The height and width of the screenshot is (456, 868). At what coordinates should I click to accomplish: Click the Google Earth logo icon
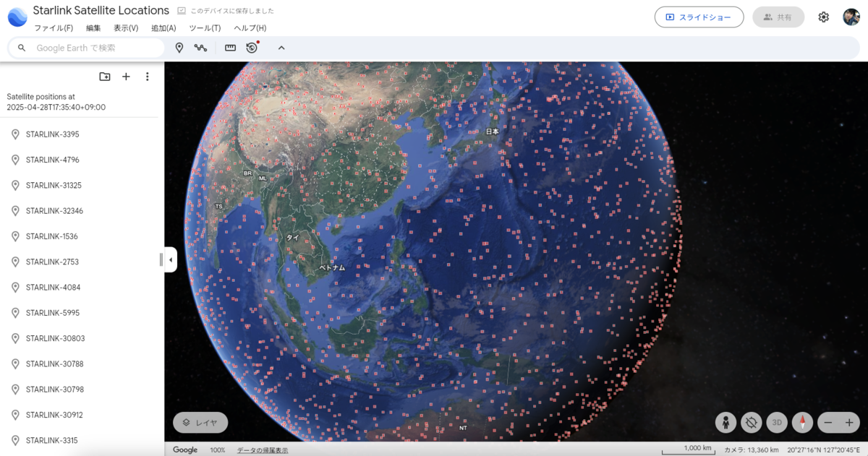(17, 17)
